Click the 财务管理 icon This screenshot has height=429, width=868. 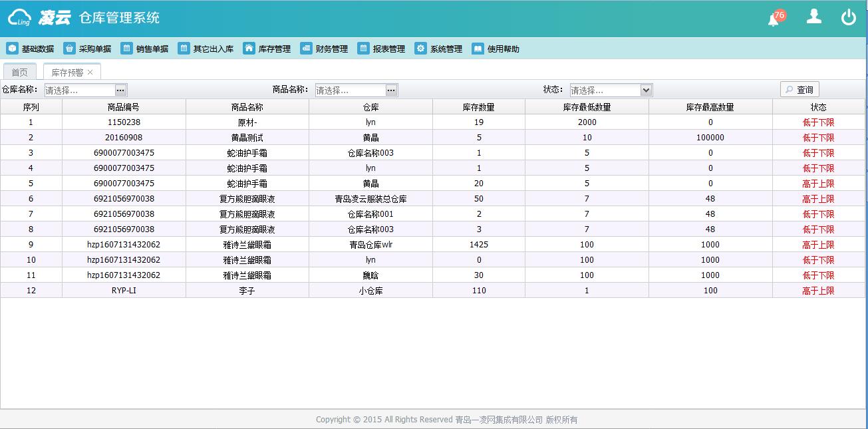click(306, 49)
